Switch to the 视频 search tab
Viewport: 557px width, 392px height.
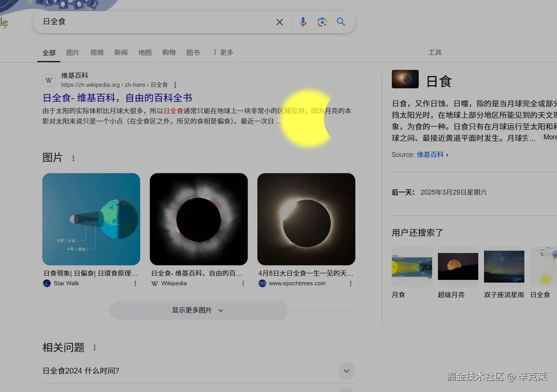96,52
